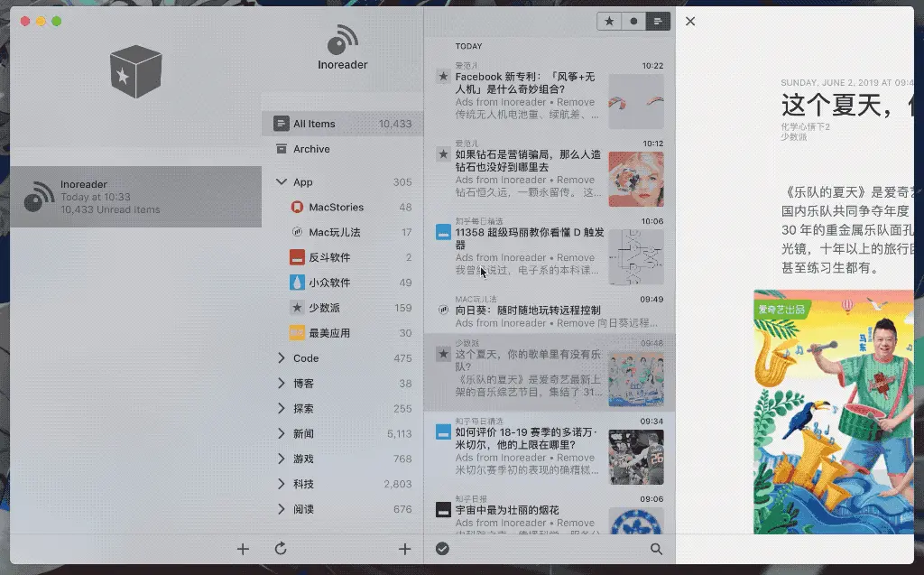924x575 pixels.
Task: Click dark icon on 宇宙 烟花 article
Action: tap(443, 509)
